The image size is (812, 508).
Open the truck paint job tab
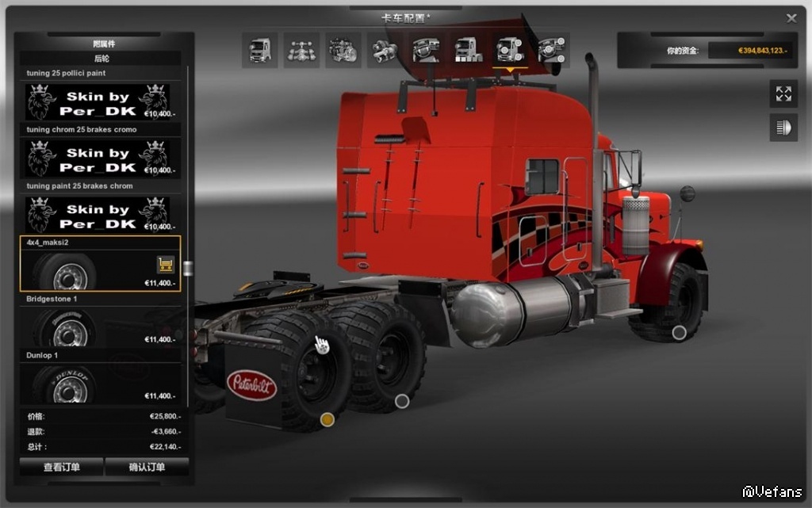pyautogui.click(x=468, y=50)
